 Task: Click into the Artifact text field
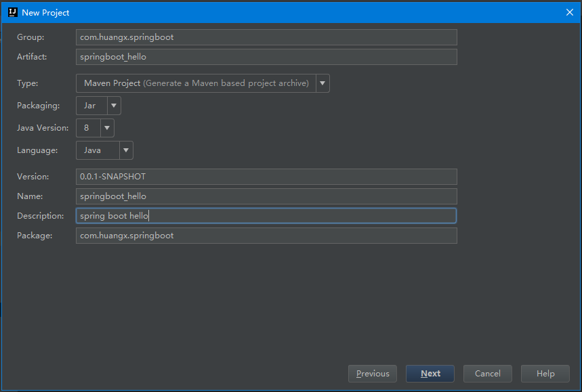click(266, 57)
